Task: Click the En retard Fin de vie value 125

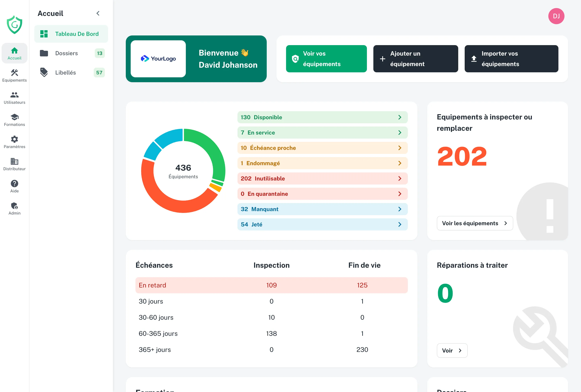Action: click(x=362, y=285)
